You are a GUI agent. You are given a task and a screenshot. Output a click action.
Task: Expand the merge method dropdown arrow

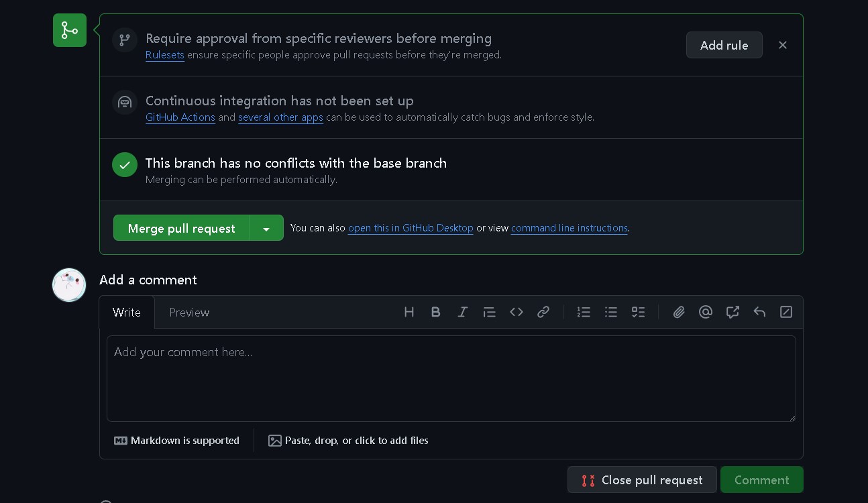[x=266, y=229]
